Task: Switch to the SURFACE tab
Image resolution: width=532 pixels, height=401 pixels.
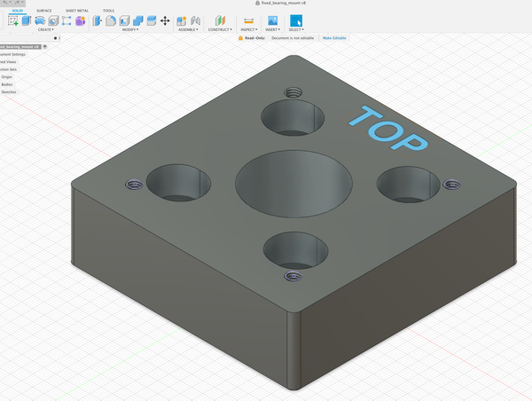Action: [43, 11]
